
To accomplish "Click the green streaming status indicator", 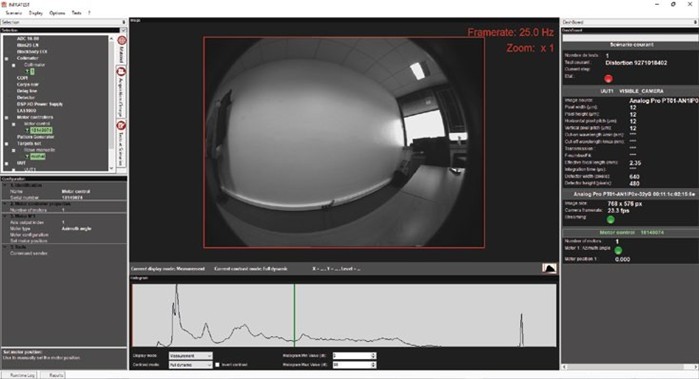I will point(611,219).
